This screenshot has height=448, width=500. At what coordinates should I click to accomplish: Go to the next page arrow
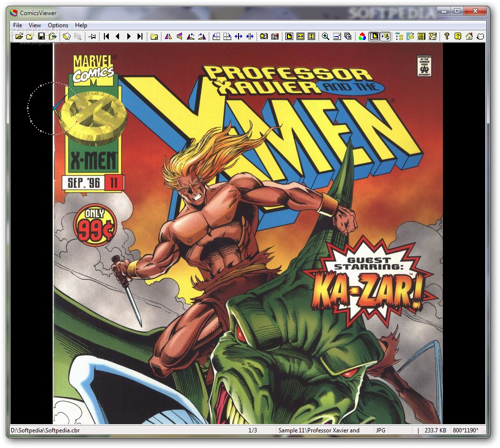[x=129, y=37]
